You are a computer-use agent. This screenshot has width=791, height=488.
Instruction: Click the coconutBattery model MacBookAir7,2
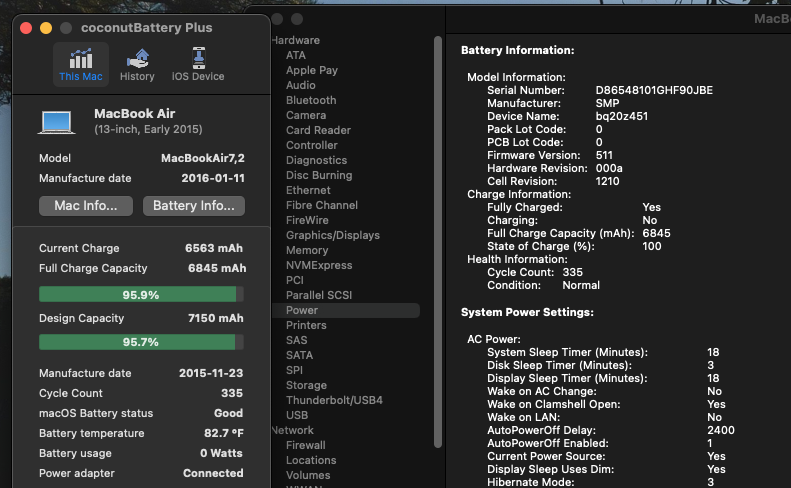[203, 158]
